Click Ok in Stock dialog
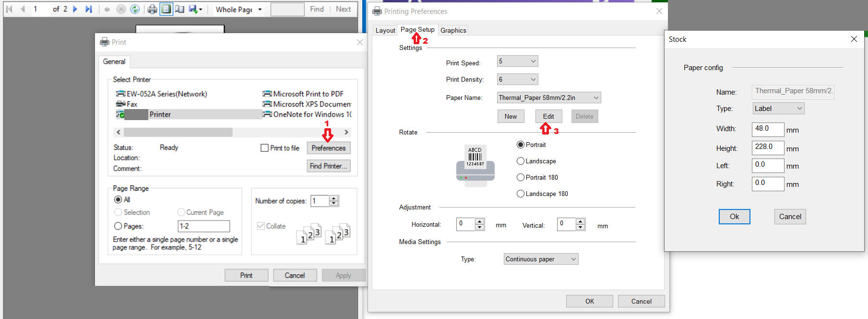This screenshot has height=319, width=868. [x=735, y=217]
